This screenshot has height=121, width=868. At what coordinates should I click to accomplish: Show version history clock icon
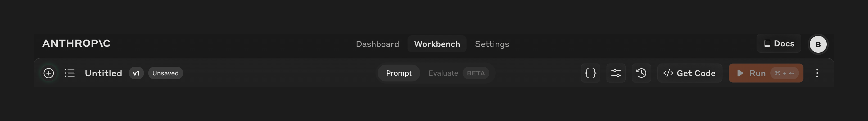point(641,73)
